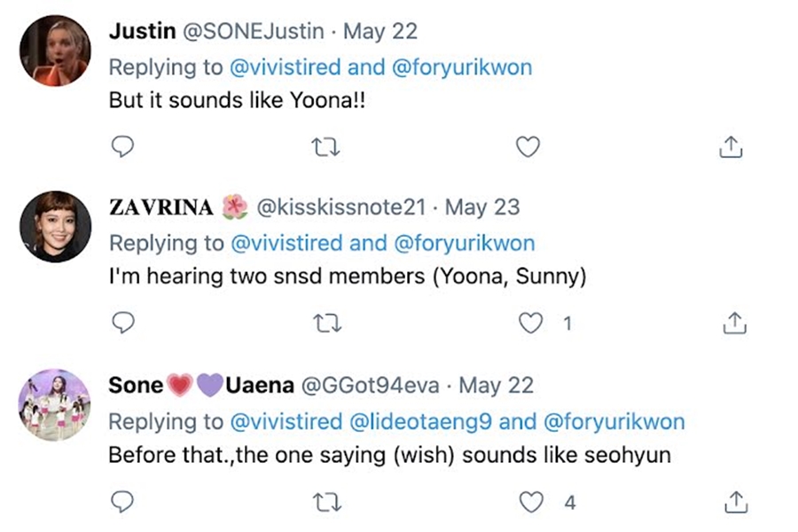Click the retweet icon on Justin's tweet

pyautogui.click(x=325, y=146)
